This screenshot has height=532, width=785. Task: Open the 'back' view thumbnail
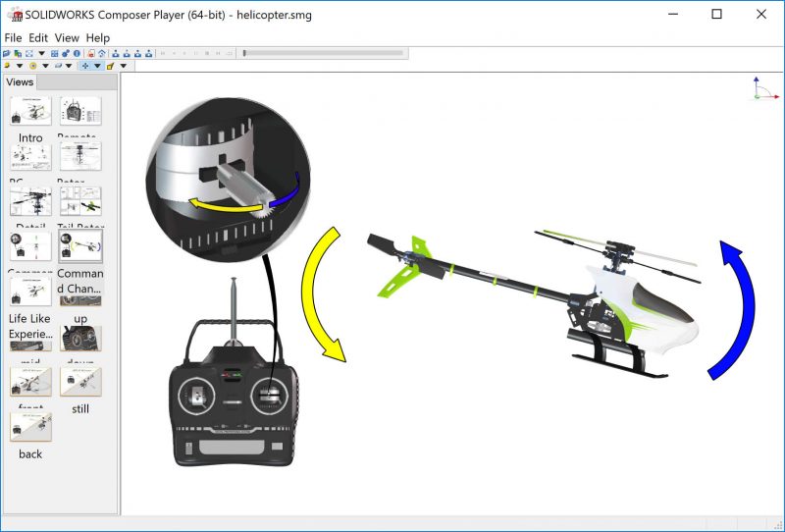pyautogui.click(x=30, y=427)
